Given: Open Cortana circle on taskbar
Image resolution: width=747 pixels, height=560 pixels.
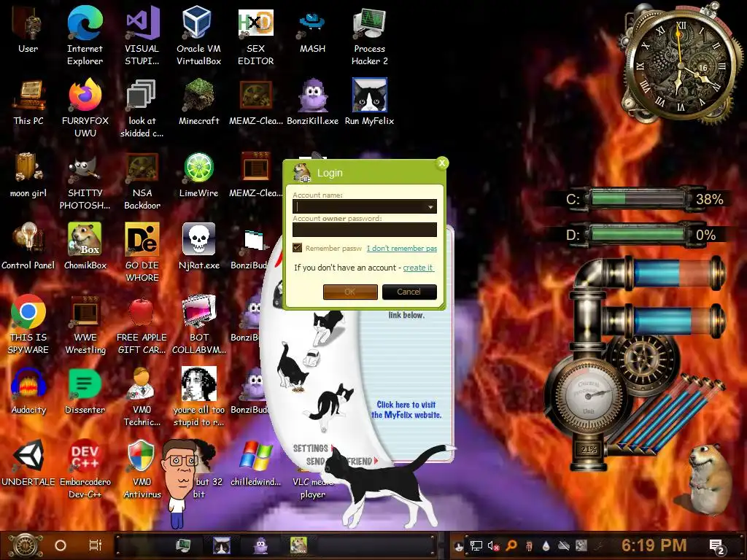Looking at the screenshot, I should coord(61,545).
